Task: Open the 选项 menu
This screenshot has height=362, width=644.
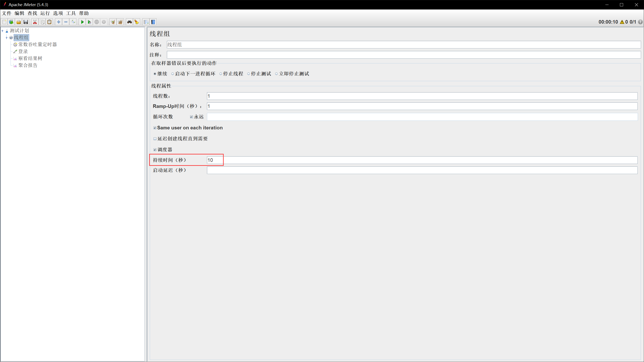Action: pos(58,13)
